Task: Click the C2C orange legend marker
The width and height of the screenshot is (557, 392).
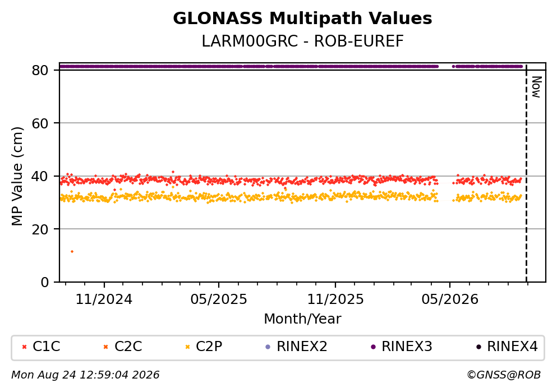Action: tap(105, 347)
